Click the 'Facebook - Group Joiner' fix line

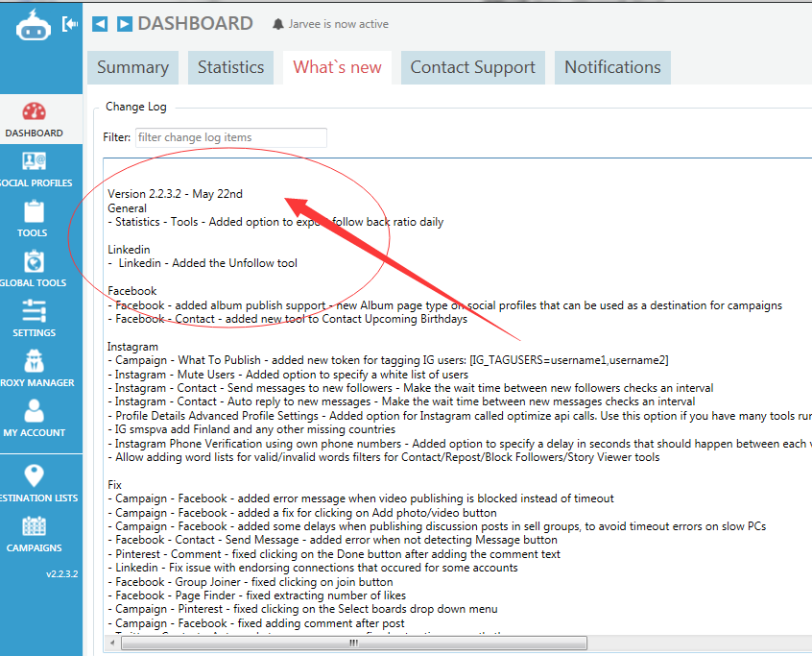click(x=251, y=582)
